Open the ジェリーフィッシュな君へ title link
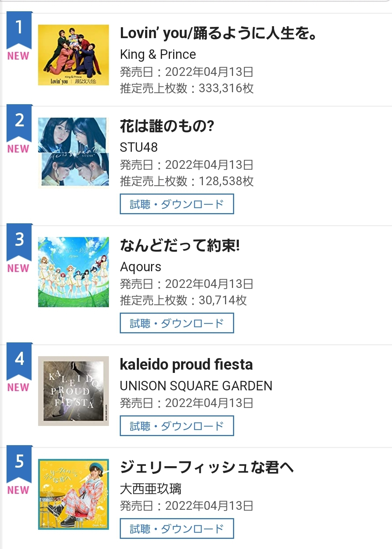This screenshot has width=392, height=549. pos(207,467)
